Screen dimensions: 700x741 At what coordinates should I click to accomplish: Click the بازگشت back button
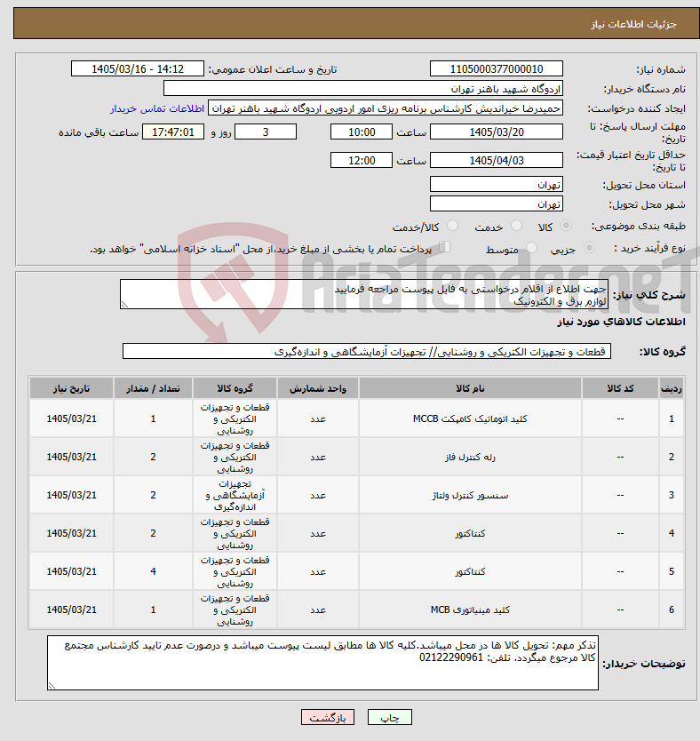pyautogui.click(x=327, y=717)
